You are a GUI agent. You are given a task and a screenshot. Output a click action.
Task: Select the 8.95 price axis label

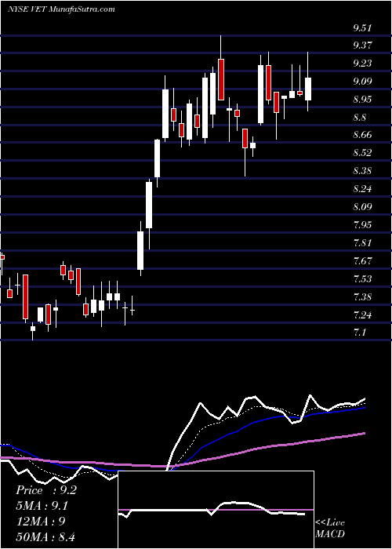pos(362,100)
